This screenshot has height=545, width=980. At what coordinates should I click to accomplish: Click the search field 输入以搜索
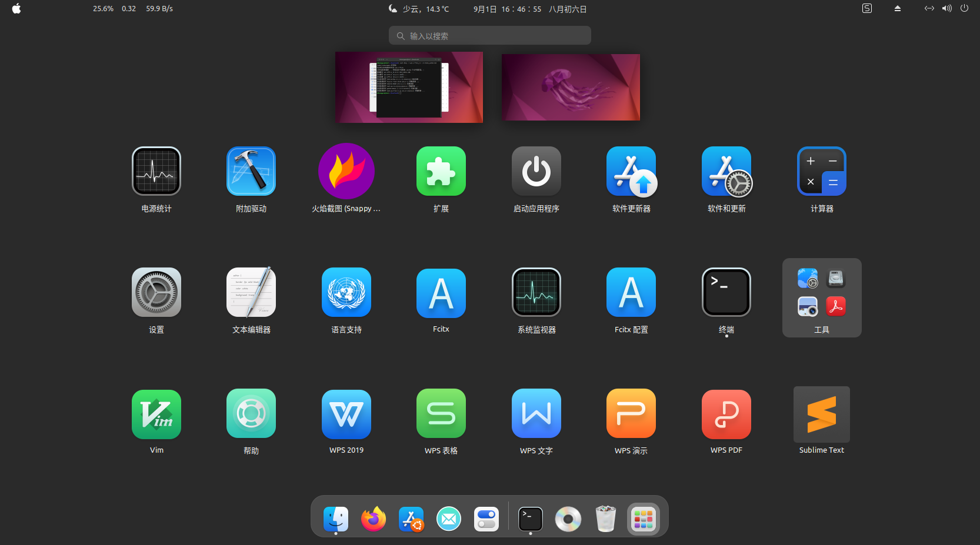[x=490, y=36]
